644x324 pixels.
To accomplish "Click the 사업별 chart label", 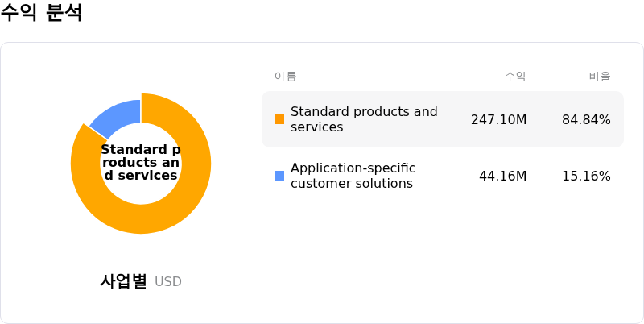I will pos(123,281).
